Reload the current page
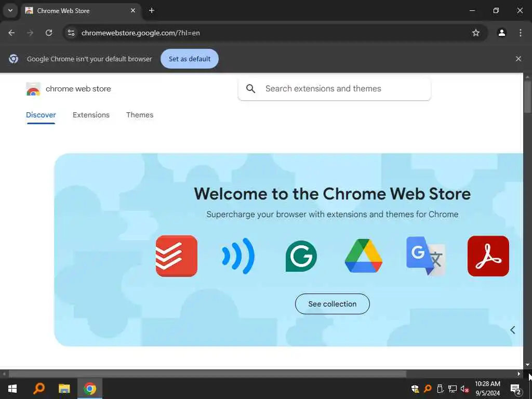This screenshot has height=399, width=532. click(x=49, y=33)
